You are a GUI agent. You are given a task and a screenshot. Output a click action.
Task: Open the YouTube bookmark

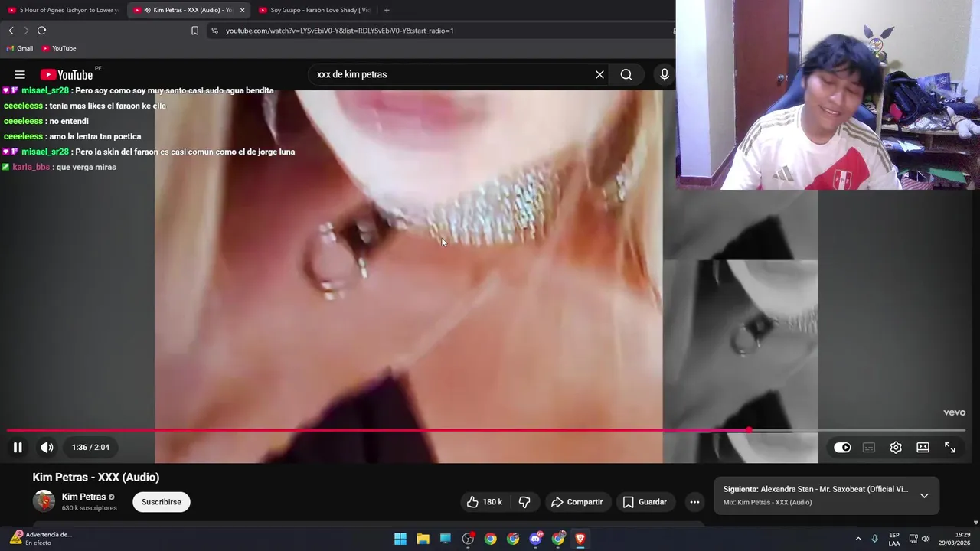click(59, 48)
